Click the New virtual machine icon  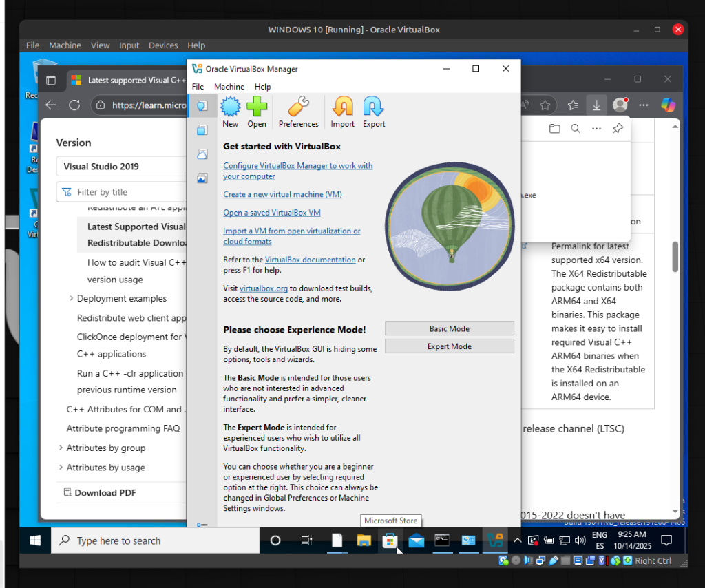pos(230,107)
